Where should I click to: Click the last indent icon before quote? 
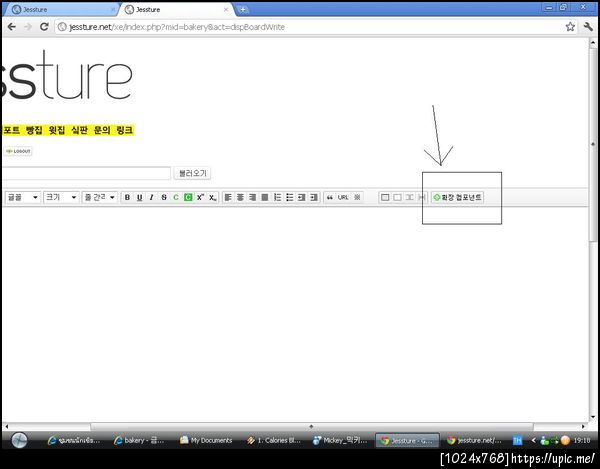(314, 197)
